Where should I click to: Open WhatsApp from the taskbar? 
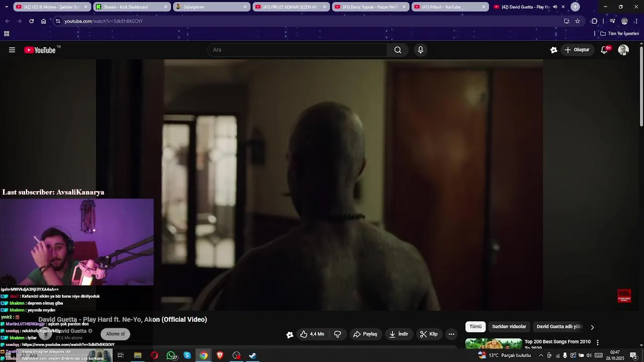[x=171, y=355]
